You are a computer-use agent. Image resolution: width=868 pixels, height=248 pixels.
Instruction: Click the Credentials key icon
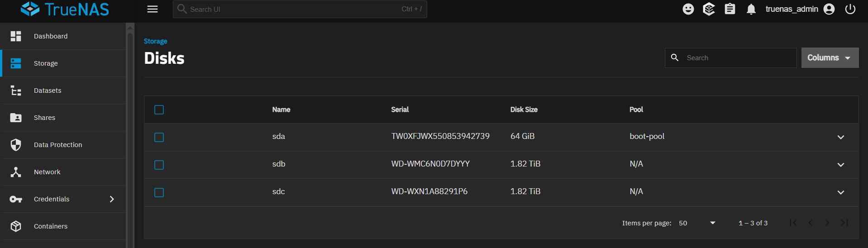[16, 199]
